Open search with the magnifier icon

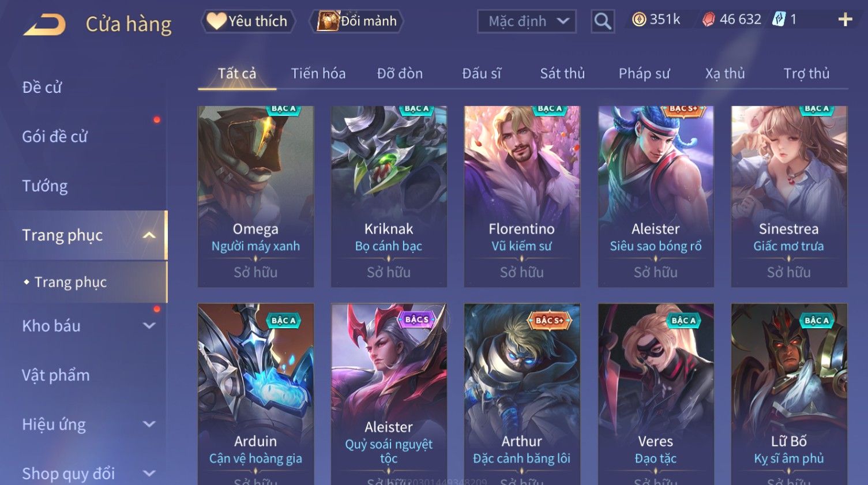point(603,21)
